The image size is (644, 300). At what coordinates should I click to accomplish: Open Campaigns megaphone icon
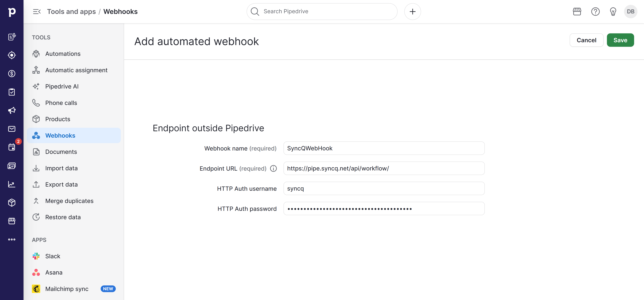(12, 110)
